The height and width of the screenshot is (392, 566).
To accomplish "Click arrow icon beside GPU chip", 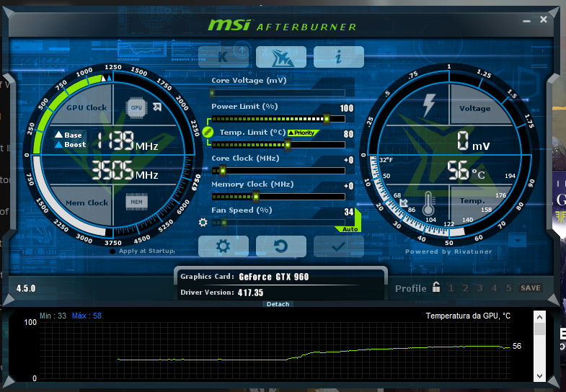I will (x=157, y=107).
